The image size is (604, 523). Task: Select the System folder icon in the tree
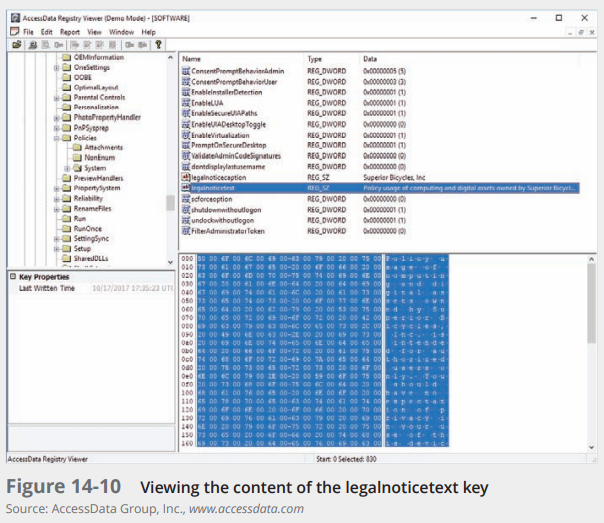tap(77, 168)
